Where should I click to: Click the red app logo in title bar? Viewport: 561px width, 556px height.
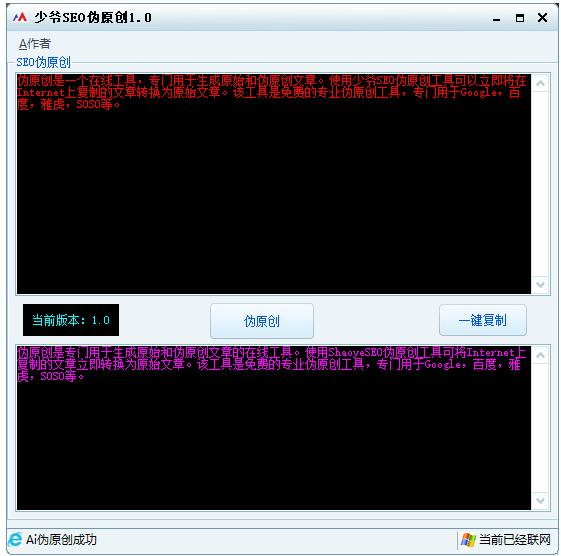[20, 17]
